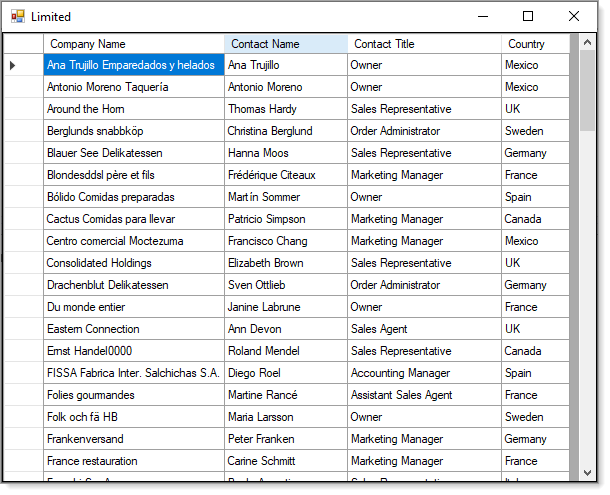Select the Around the Horn company cell
This screenshot has height=495, width=610.
click(134, 109)
